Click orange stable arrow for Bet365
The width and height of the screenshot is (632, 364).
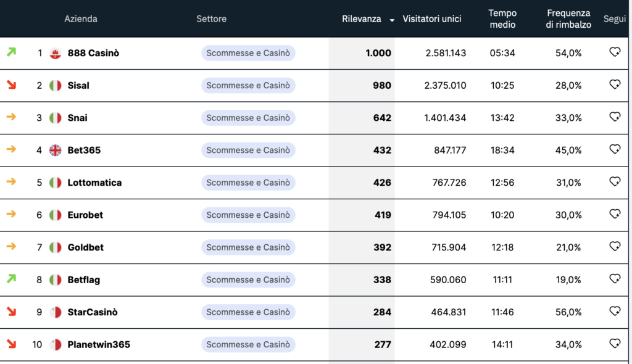pyautogui.click(x=11, y=149)
